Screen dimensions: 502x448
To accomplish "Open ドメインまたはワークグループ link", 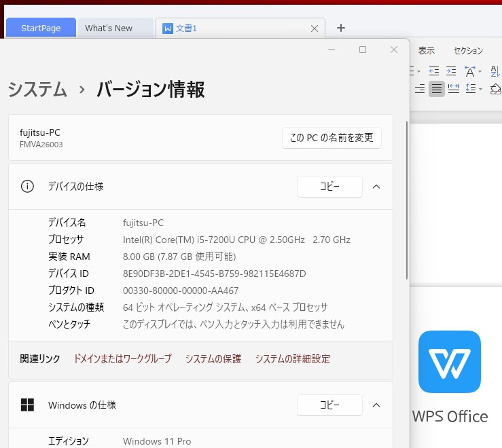I will (123, 358).
